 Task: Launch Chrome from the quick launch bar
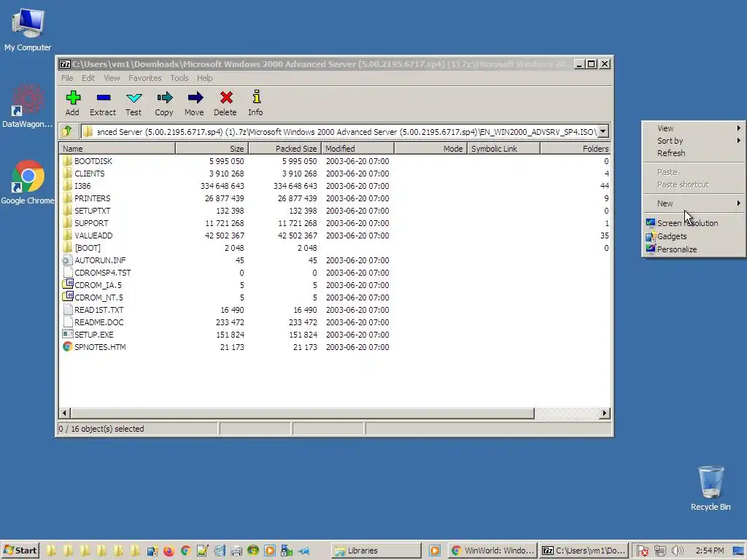pos(185,551)
